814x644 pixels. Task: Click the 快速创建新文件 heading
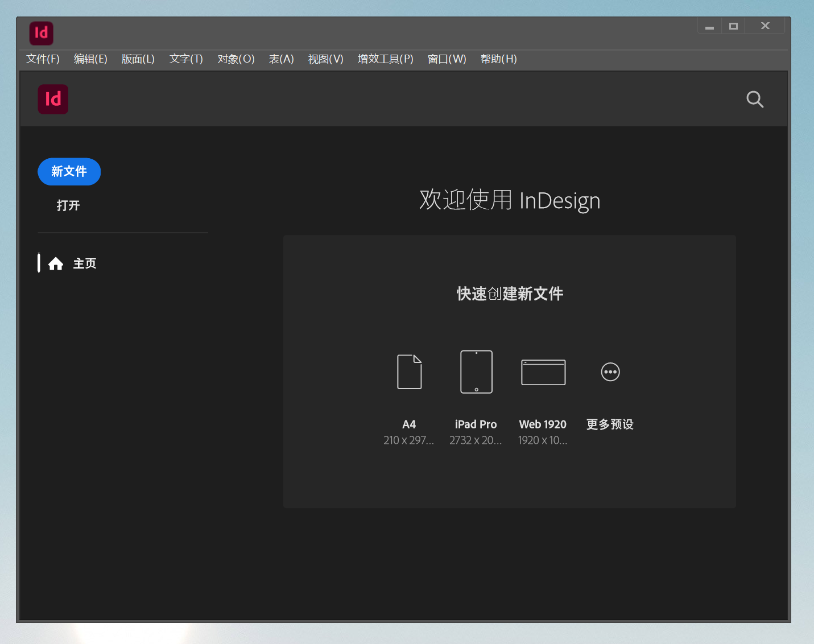[x=510, y=294]
